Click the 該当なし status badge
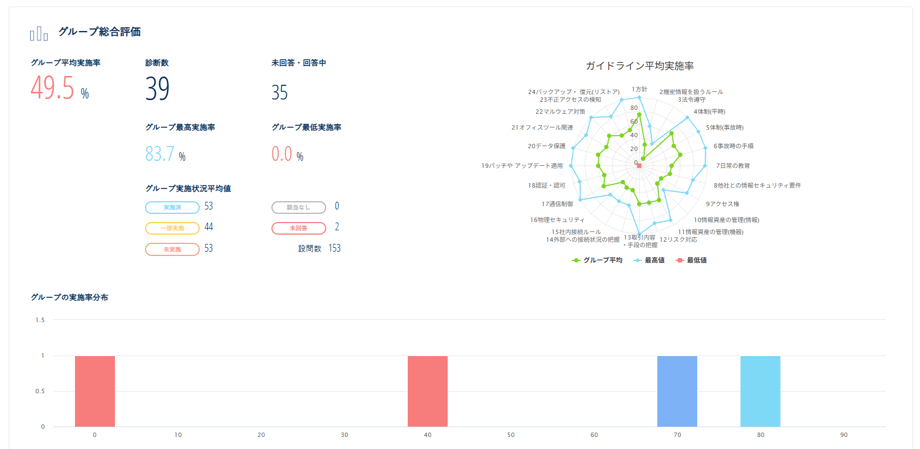This screenshot has height=449, width=920. 298,208
